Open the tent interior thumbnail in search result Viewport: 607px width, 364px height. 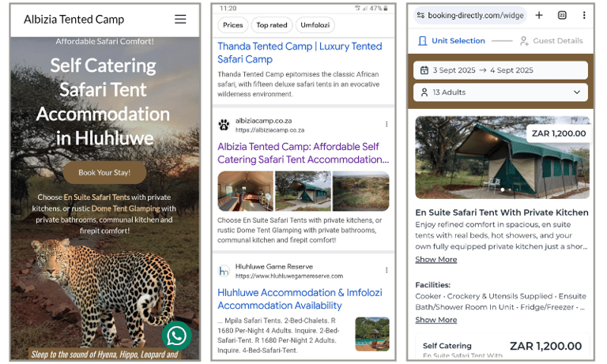[x=246, y=191]
